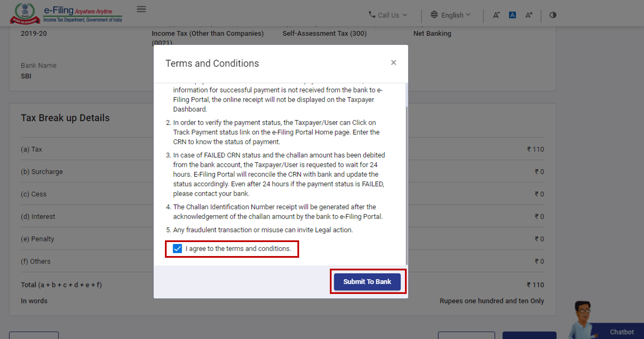Decrease text size with the A- icon
644x339 pixels.
[x=496, y=15]
